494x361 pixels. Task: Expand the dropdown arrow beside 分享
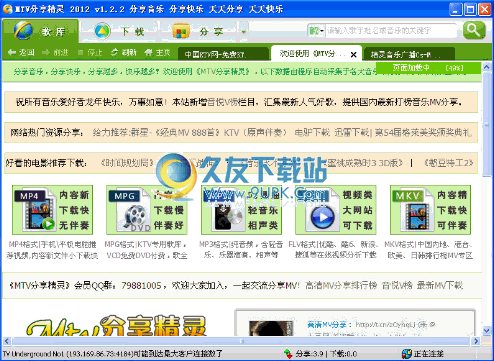[x=243, y=32]
